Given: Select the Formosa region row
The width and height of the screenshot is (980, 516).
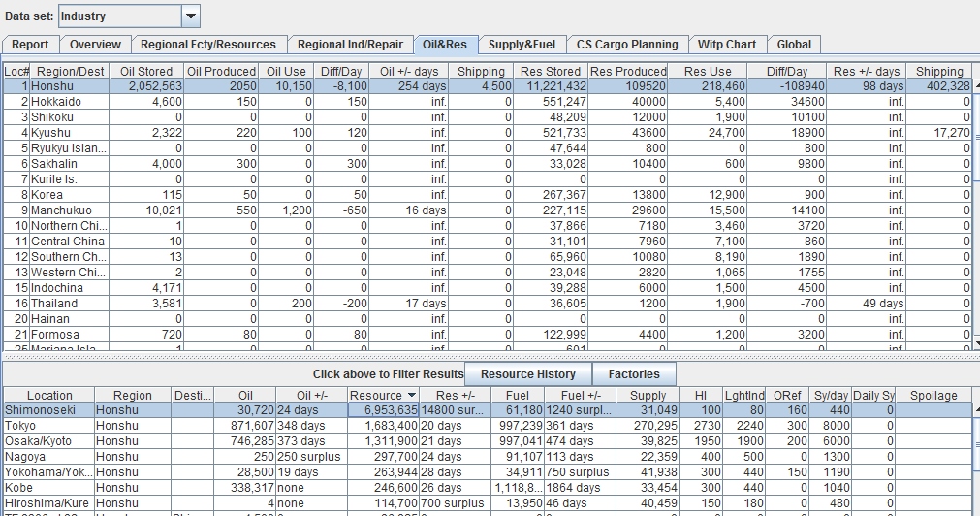Looking at the screenshot, I should (x=488, y=335).
